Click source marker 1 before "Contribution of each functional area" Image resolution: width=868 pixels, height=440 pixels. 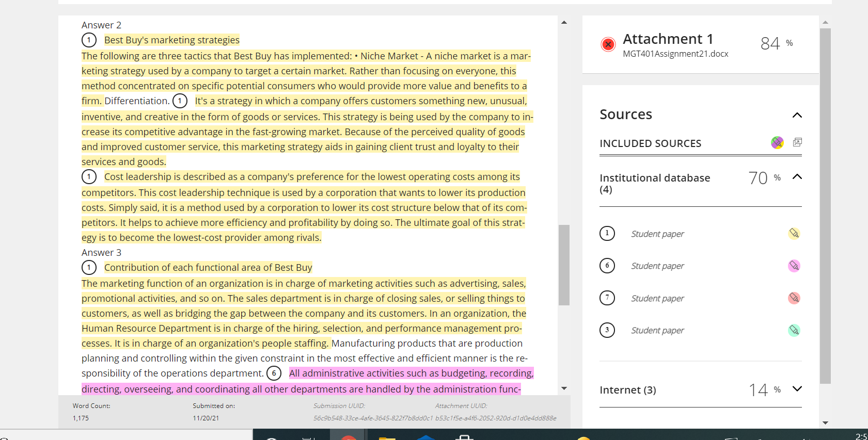89,267
